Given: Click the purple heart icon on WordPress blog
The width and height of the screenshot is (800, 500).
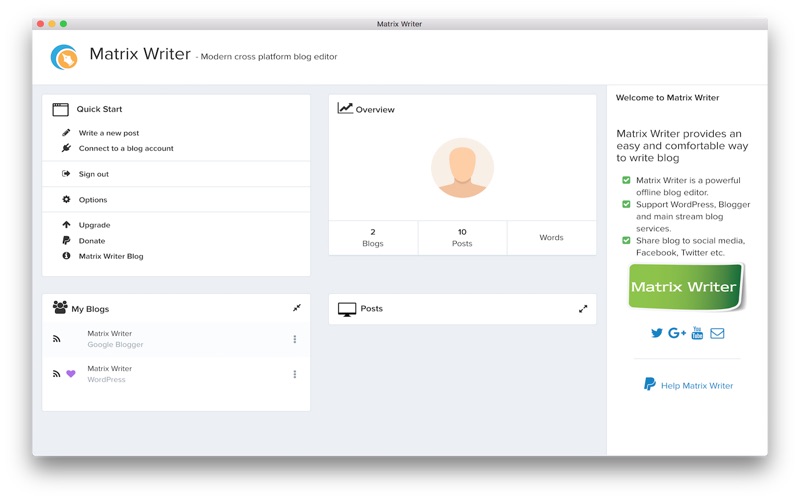Looking at the screenshot, I should click(71, 373).
